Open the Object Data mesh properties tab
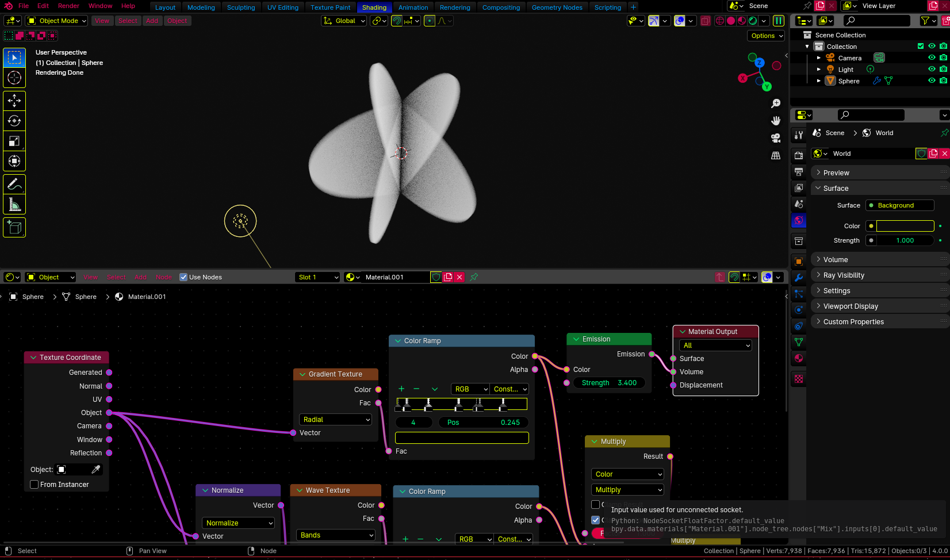 pos(799,342)
